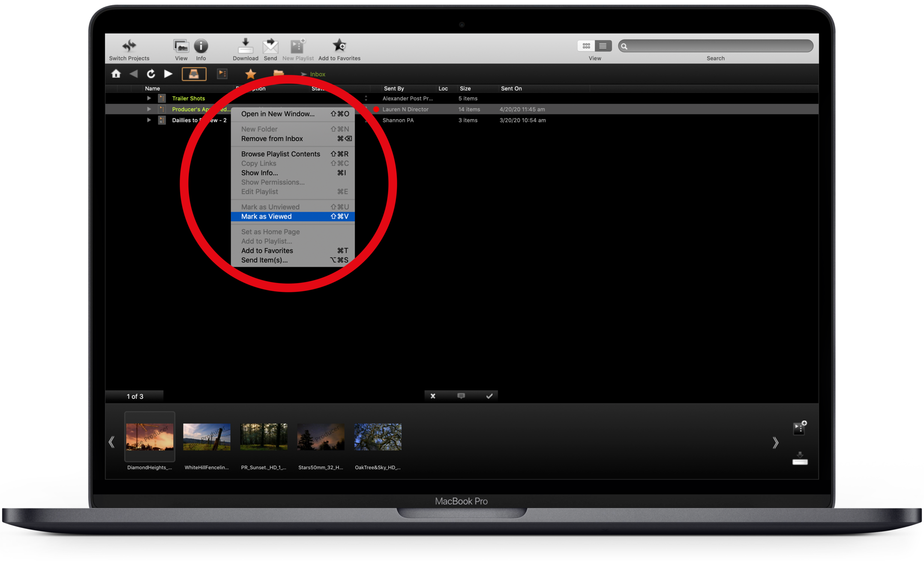Select Mark as Viewed menu item
The height and width of the screenshot is (561, 924).
[266, 216]
